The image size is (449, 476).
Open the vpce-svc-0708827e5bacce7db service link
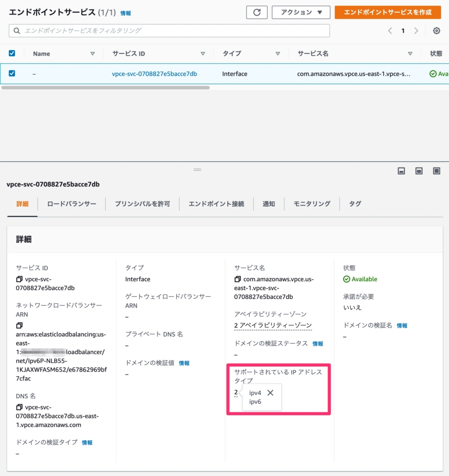click(154, 73)
